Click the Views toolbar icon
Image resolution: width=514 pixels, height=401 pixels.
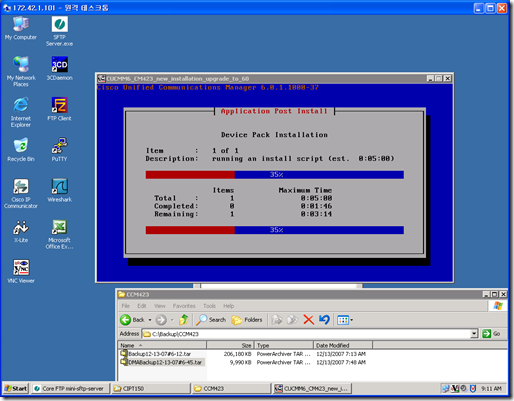(343, 320)
